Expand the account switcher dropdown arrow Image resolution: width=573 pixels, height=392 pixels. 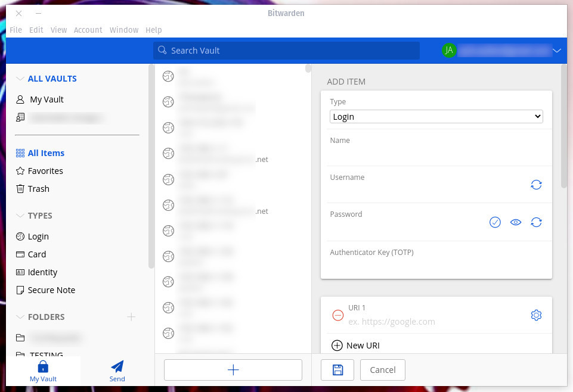pyautogui.click(x=557, y=51)
